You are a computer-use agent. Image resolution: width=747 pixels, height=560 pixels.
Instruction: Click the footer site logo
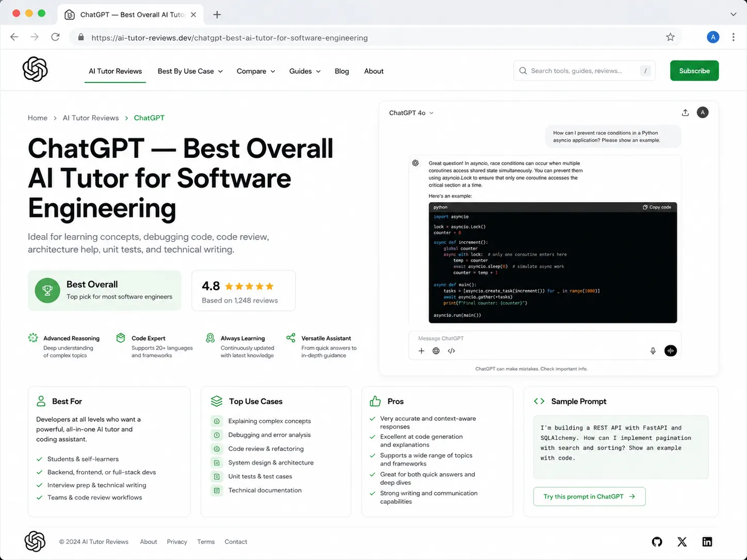[x=35, y=541]
